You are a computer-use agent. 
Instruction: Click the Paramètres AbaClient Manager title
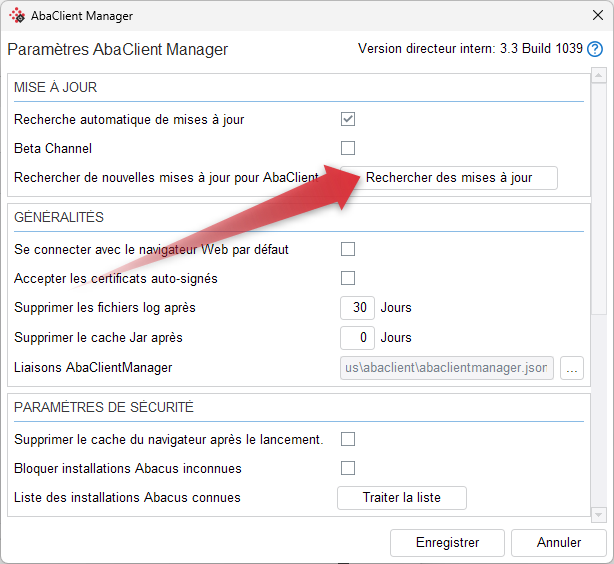[117, 50]
